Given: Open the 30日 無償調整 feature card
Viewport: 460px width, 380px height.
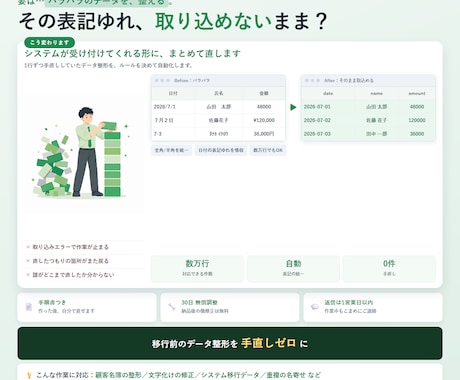Looking at the screenshot, I should pyautogui.click(x=230, y=307).
